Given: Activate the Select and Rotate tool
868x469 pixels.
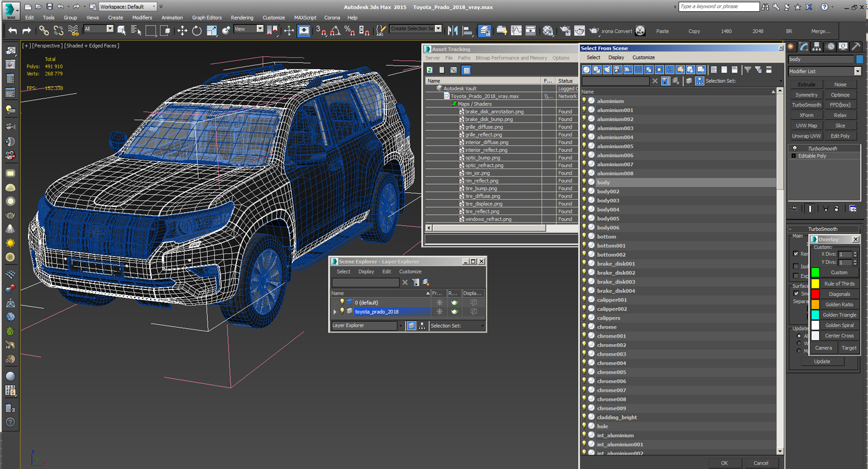Looking at the screenshot, I should pyautogui.click(x=197, y=30).
